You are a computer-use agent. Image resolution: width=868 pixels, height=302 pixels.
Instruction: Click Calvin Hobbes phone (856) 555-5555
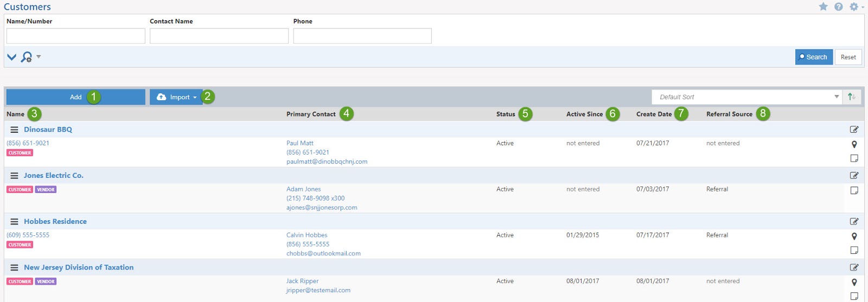[x=308, y=245]
